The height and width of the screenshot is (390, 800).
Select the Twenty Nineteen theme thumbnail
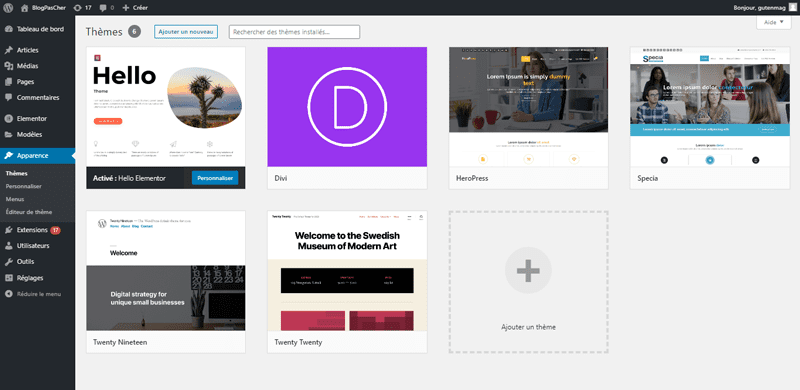[166, 271]
